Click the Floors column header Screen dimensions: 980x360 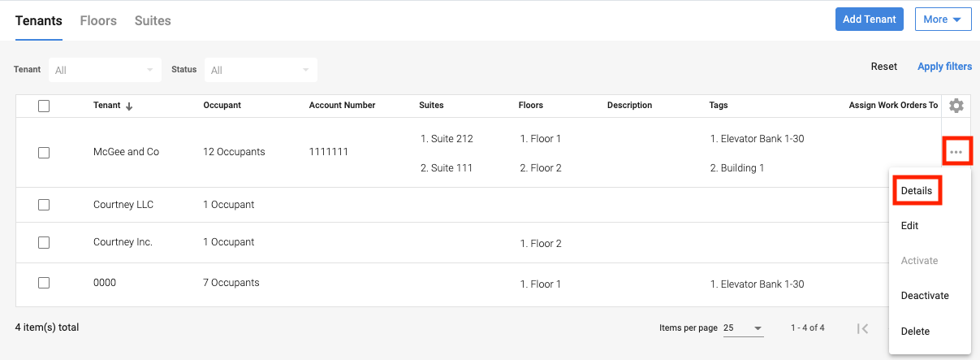coord(531,106)
